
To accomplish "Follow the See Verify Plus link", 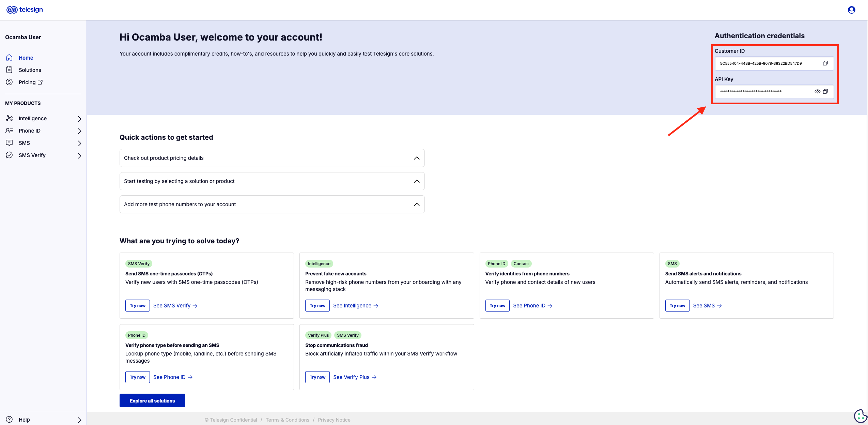I will click(x=355, y=377).
